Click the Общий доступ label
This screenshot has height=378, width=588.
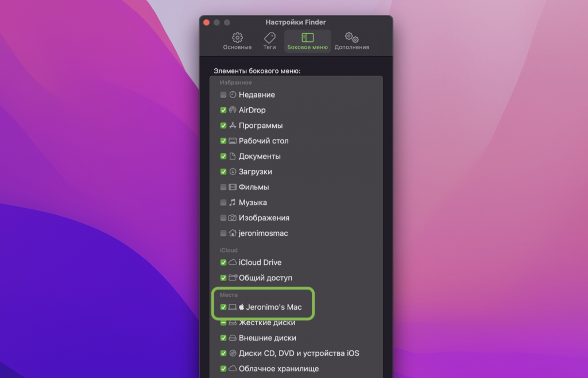pos(265,278)
